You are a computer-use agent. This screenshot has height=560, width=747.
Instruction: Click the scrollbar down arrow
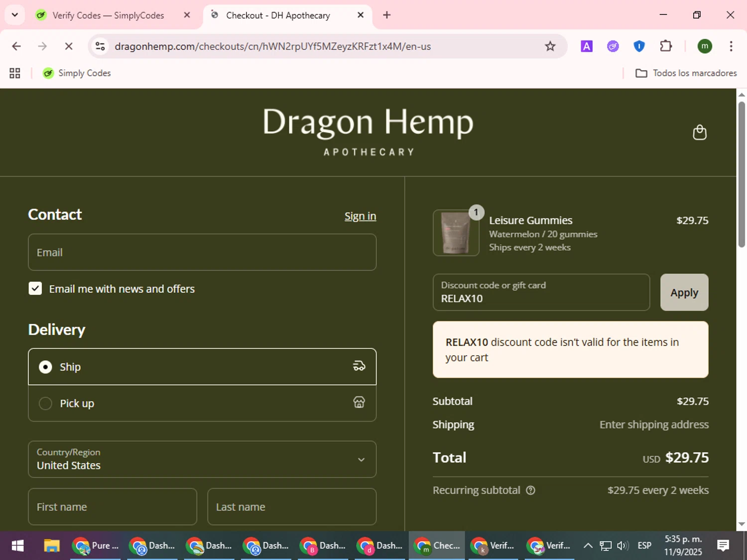(x=742, y=524)
